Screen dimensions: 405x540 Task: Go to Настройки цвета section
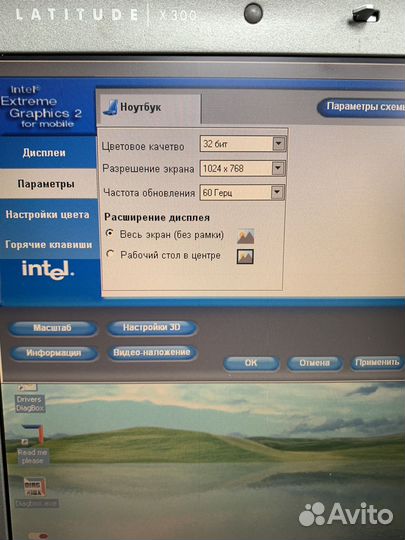click(48, 215)
